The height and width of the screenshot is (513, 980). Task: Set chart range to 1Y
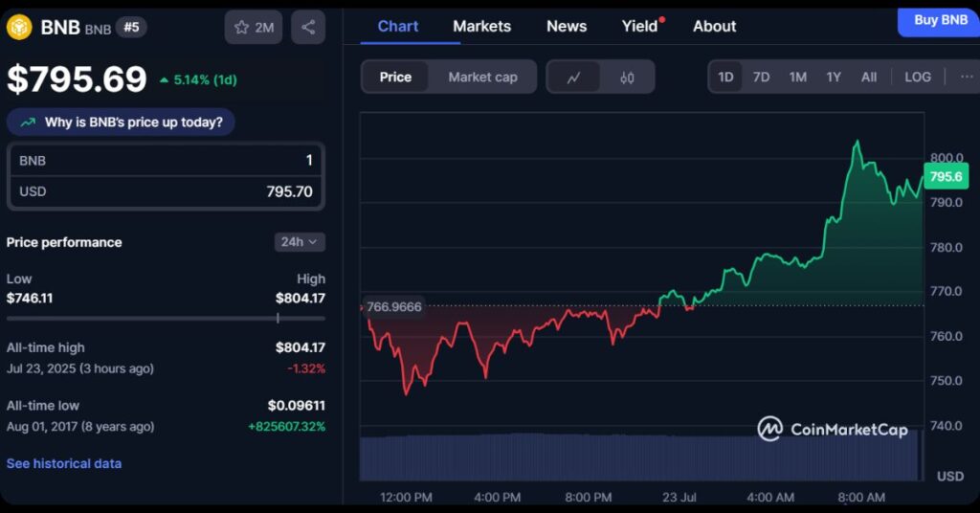(x=834, y=77)
